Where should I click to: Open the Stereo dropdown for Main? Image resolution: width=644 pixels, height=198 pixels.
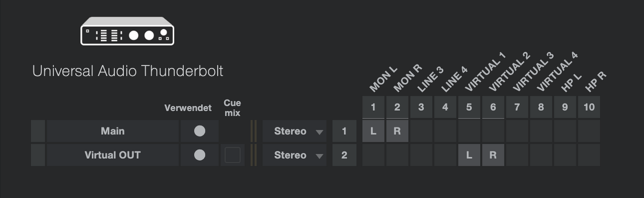pyautogui.click(x=294, y=131)
